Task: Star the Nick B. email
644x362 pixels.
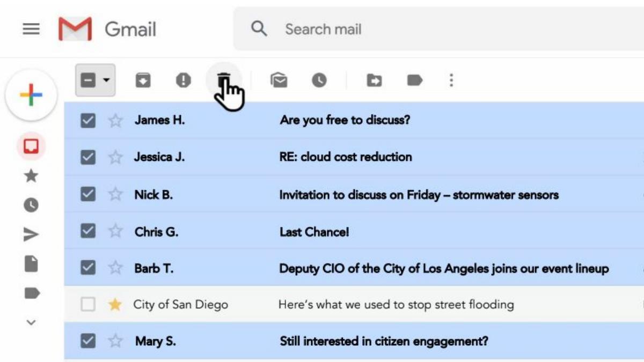Action: pyautogui.click(x=115, y=194)
